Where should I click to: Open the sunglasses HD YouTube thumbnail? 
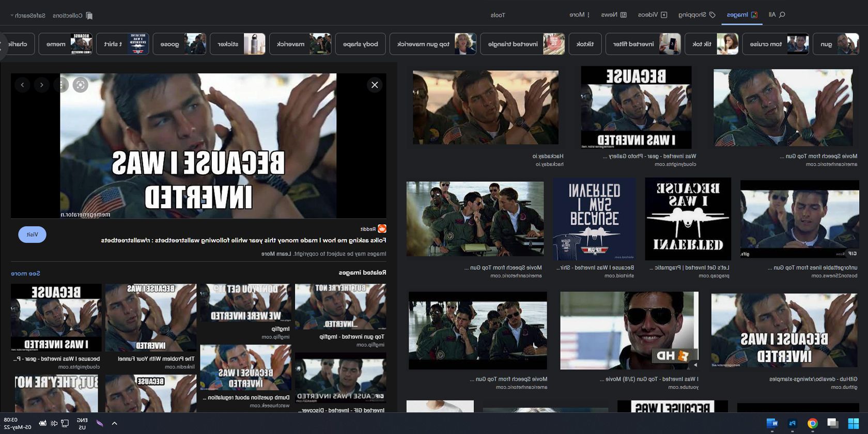[x=629, y=330]
